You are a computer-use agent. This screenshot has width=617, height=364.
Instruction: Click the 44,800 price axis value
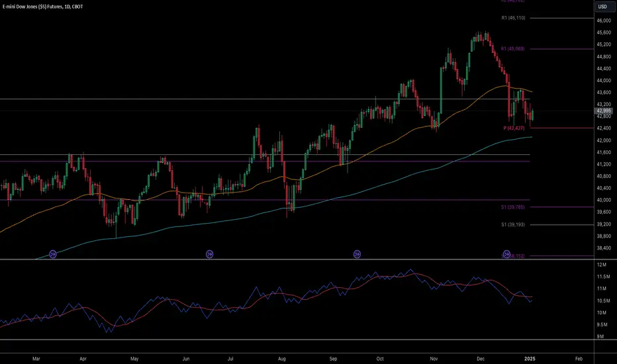(604, 57)
